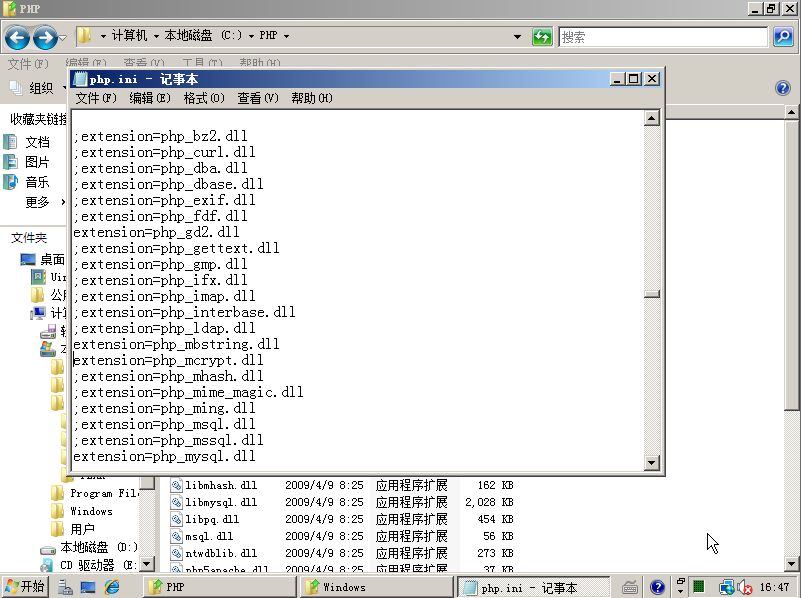
Task: Click Explorer file list scrollbar down arrow
Action: (x=791, y=564)
